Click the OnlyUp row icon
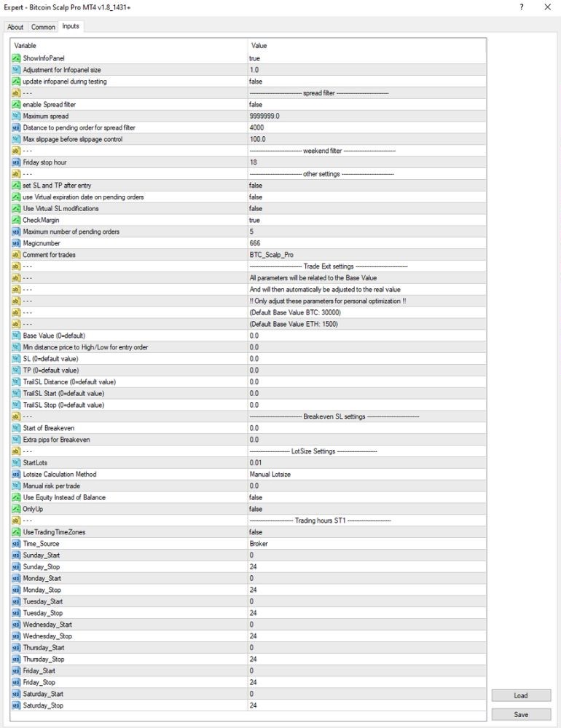 click(16, 509)
